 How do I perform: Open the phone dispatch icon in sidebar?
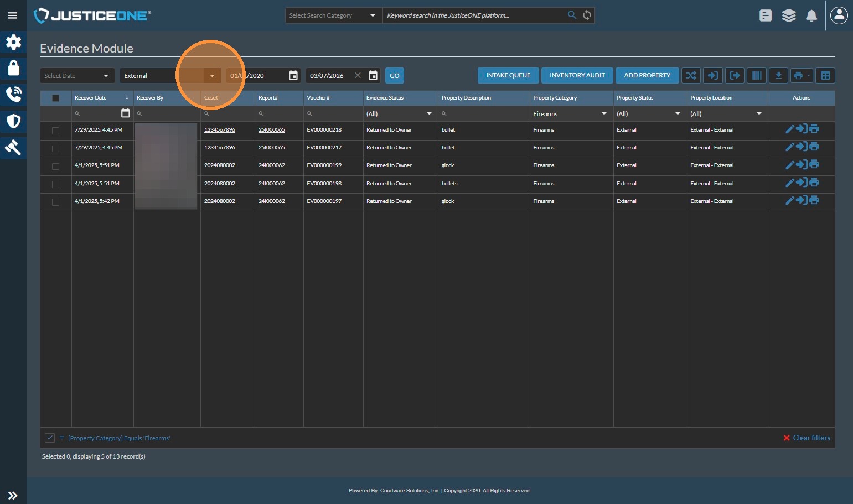(13, 95)
